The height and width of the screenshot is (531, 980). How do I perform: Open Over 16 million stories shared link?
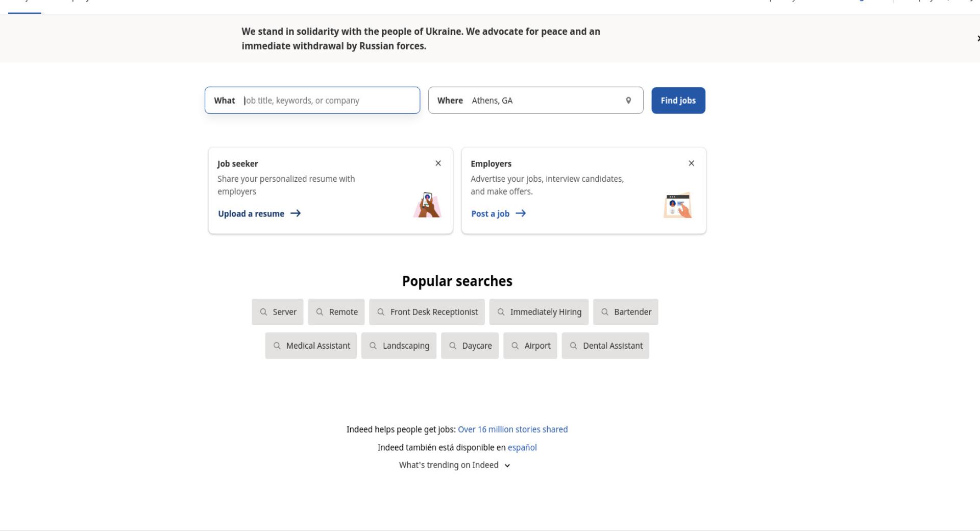coord(512,429)
